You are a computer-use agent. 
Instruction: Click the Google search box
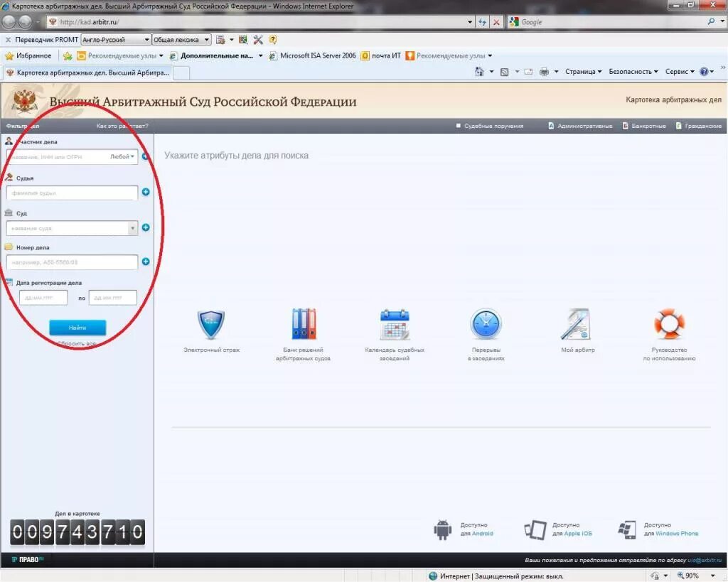[613, 22]
